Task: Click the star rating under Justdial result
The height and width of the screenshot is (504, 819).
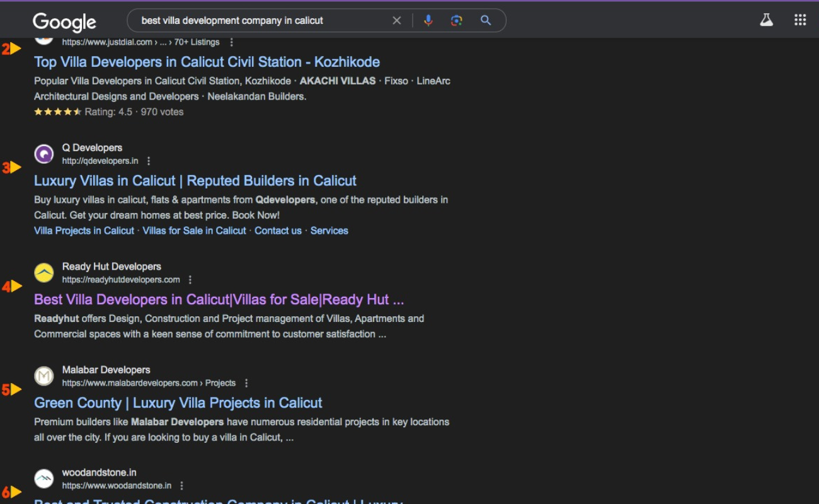Action: coord(58,112)
